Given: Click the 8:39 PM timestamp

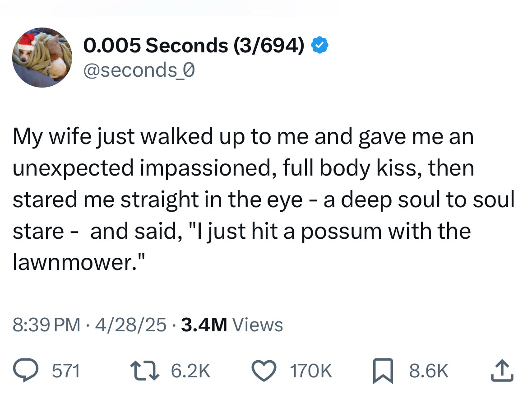Looking at the screenshot, I should [47, 325].
